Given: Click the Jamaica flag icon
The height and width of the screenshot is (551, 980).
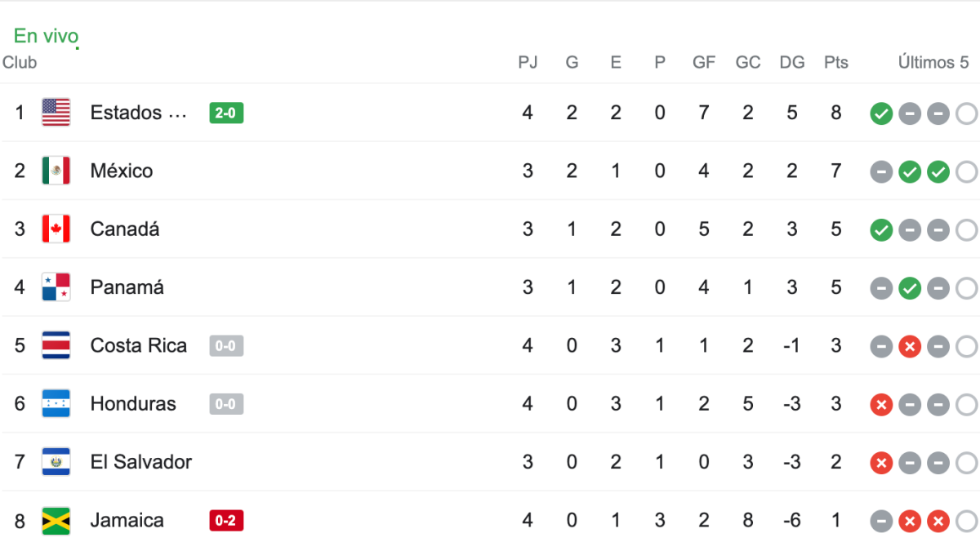Looking at the screenshot, I should [56, 521].
